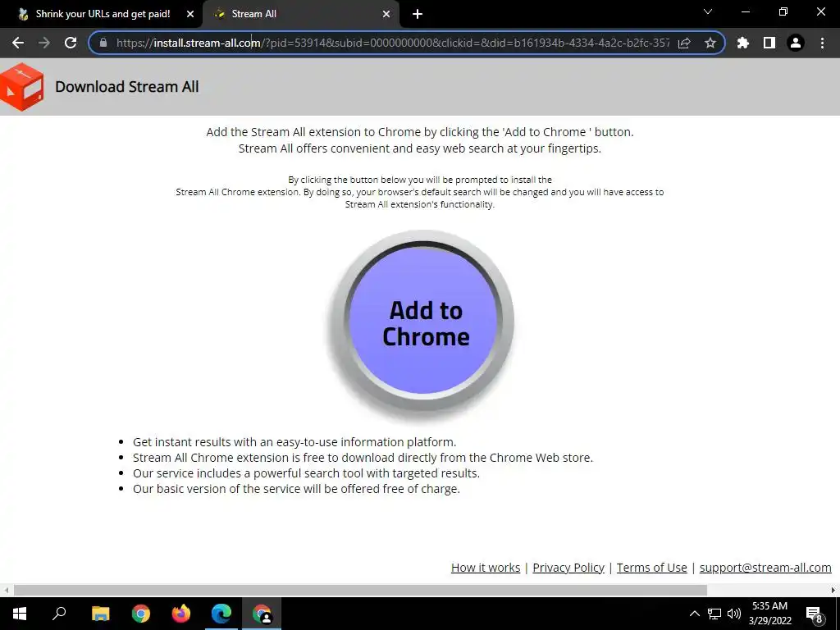Reload the Stream All page
Viewport: 840px width, 630px height.
click(x=71, y=43)
